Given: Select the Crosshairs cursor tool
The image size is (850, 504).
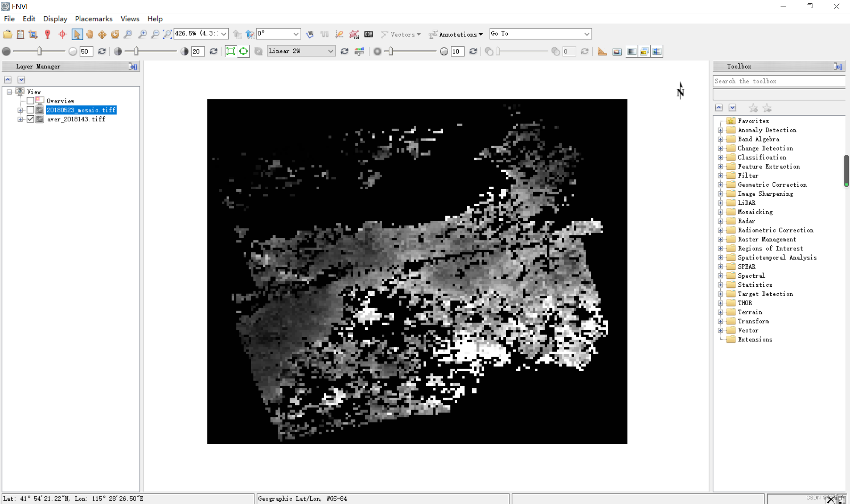Looking at the screenshot, I should tap(62, 34).
